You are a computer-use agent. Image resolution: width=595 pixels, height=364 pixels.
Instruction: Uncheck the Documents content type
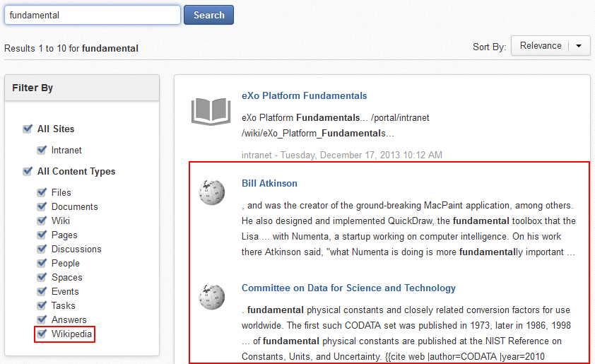42,206
